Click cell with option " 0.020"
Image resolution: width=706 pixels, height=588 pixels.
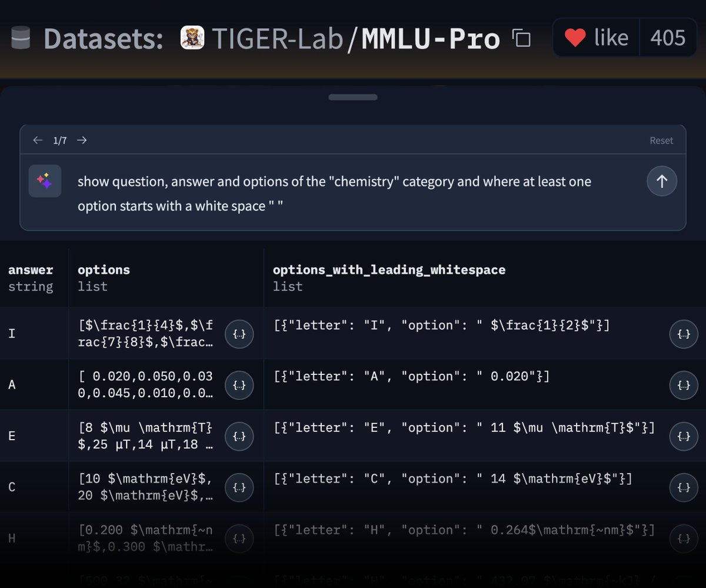[x=412, y=377]
